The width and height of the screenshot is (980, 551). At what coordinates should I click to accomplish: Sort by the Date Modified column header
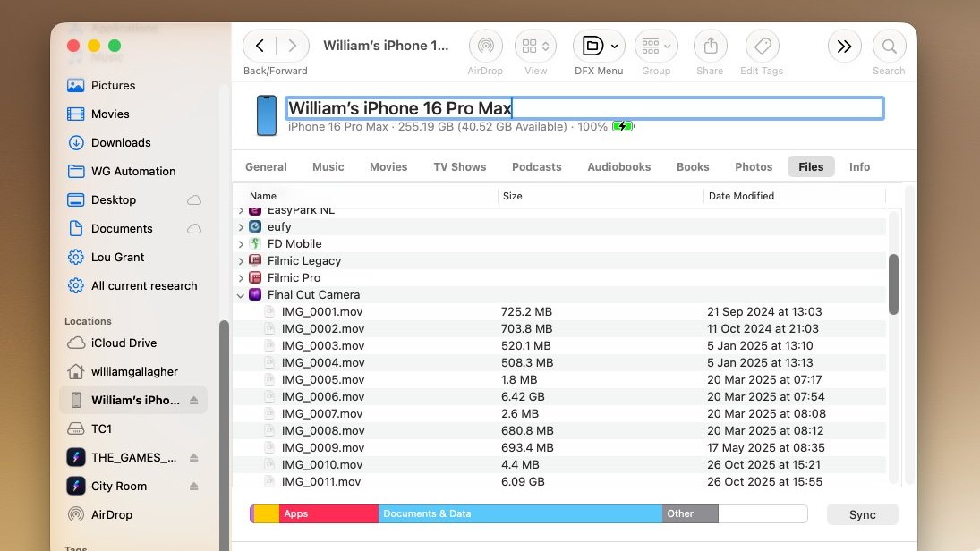pyautogui.click(x=741, y=196)
